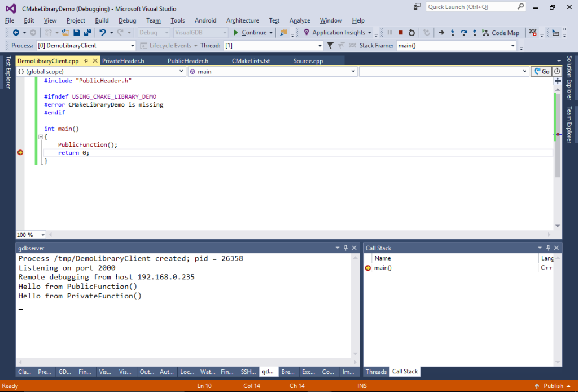Switch to the PublicHeader.h tab

188,60
